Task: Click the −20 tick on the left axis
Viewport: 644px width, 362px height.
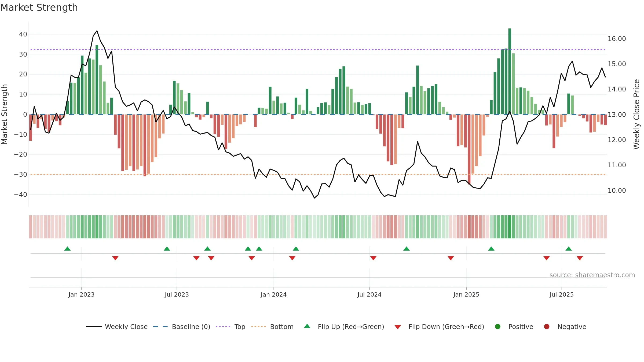Action: [x=21, y=154]
